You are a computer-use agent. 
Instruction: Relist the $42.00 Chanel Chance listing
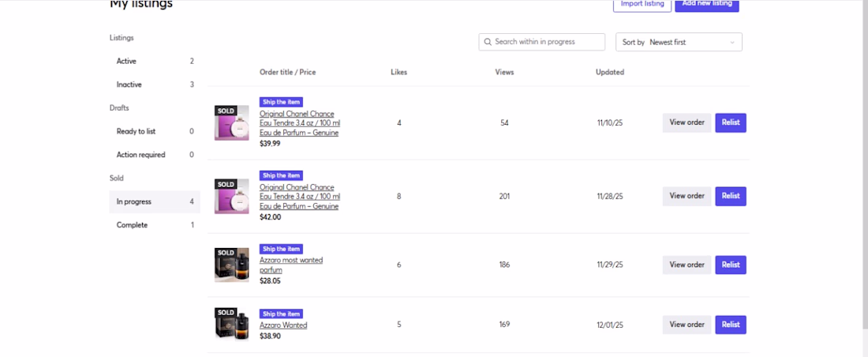click(x=730, y=196)
